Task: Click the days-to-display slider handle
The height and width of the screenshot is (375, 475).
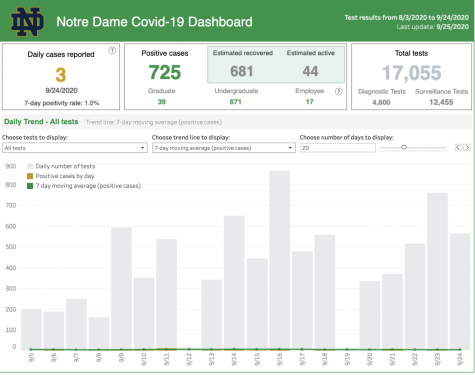Action: (404, 147)
